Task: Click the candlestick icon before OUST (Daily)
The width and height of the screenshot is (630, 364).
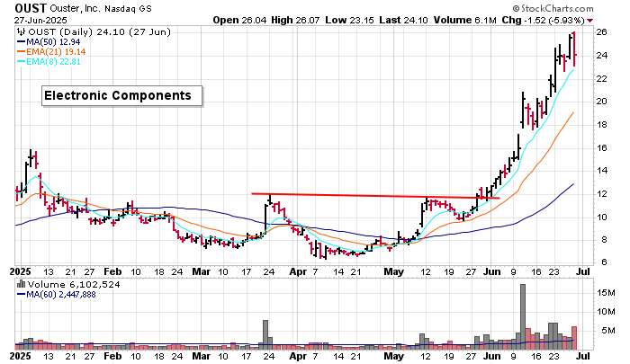Action: (x=22, y=32)
